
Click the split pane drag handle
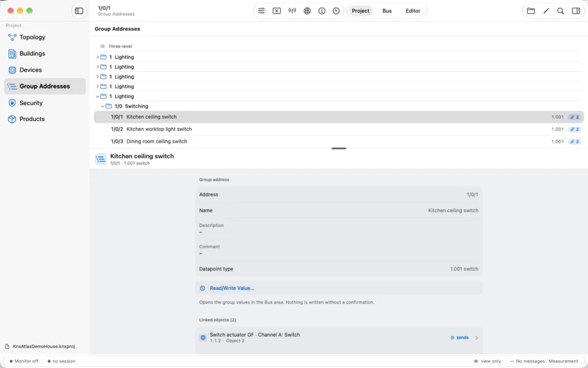click(339, 148)
